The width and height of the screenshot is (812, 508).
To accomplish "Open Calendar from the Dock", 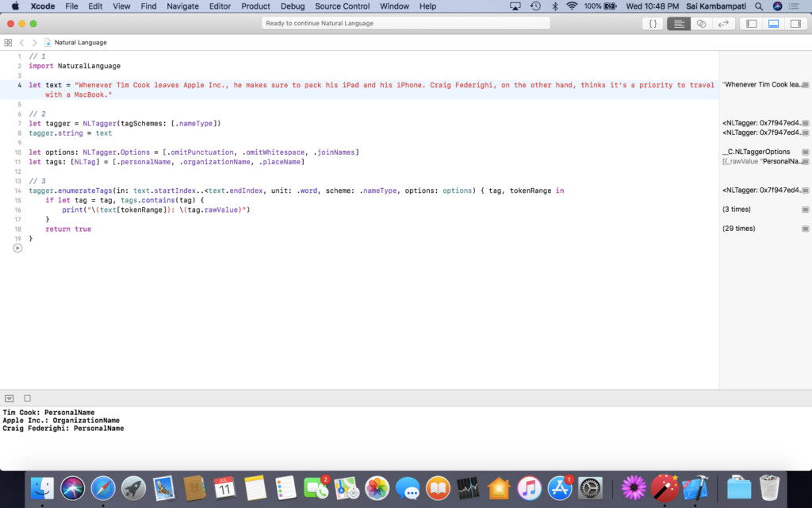I will [224, 488].
